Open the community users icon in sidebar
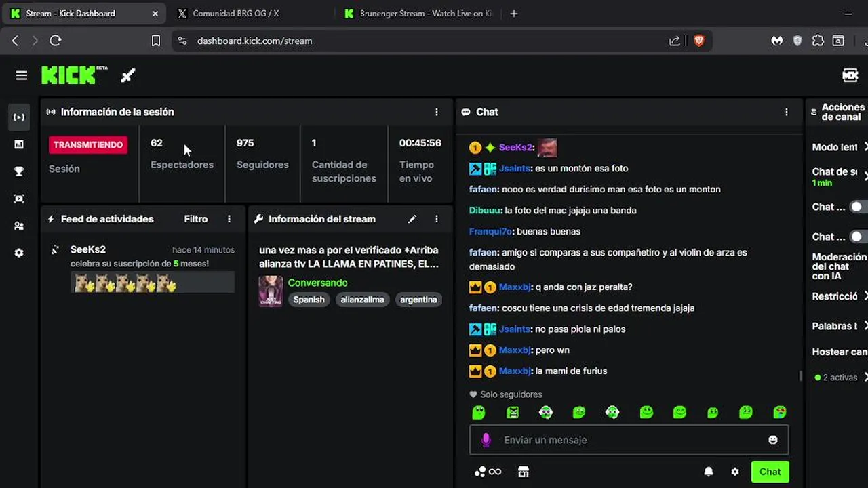Screen dimensions: 868x488 click(x=19, y=226)
